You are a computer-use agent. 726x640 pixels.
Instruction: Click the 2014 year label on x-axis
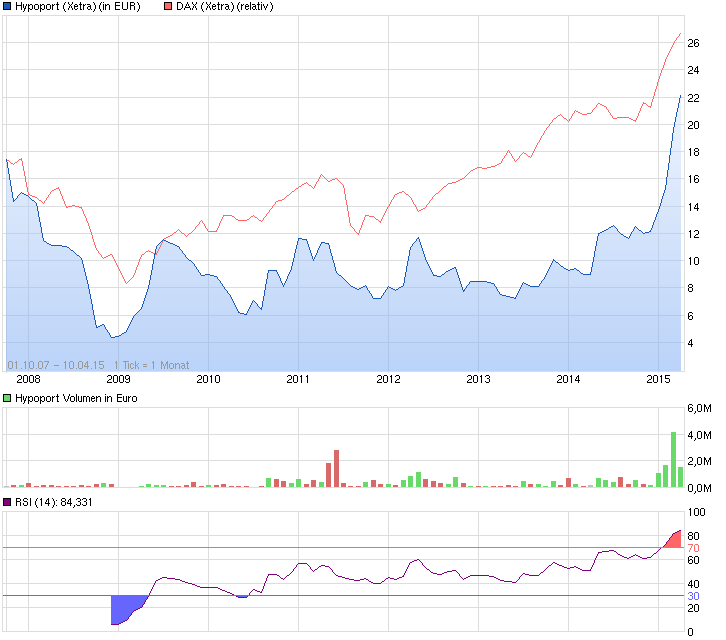point(568,379)
